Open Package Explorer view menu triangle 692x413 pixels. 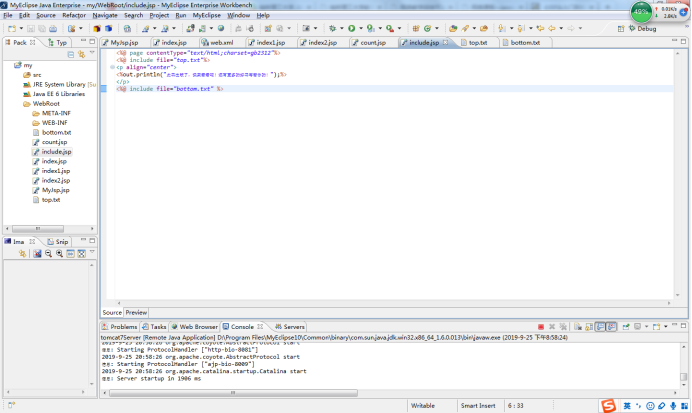92,53
